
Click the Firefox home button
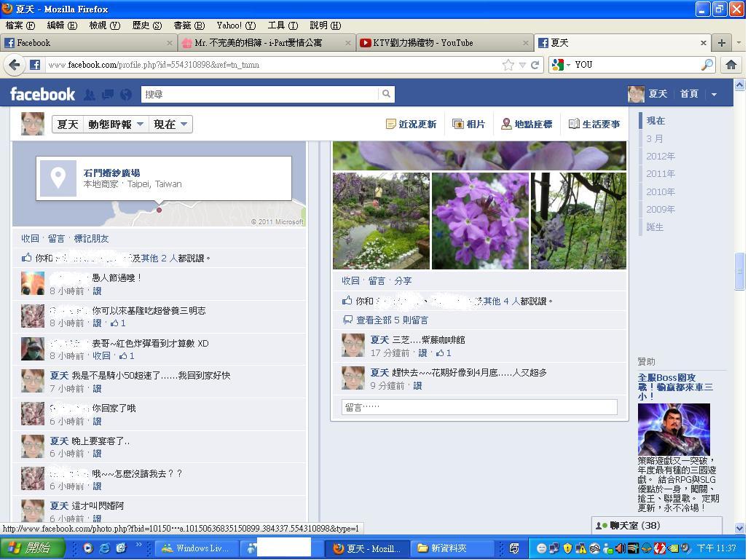[x=731, y=65]
